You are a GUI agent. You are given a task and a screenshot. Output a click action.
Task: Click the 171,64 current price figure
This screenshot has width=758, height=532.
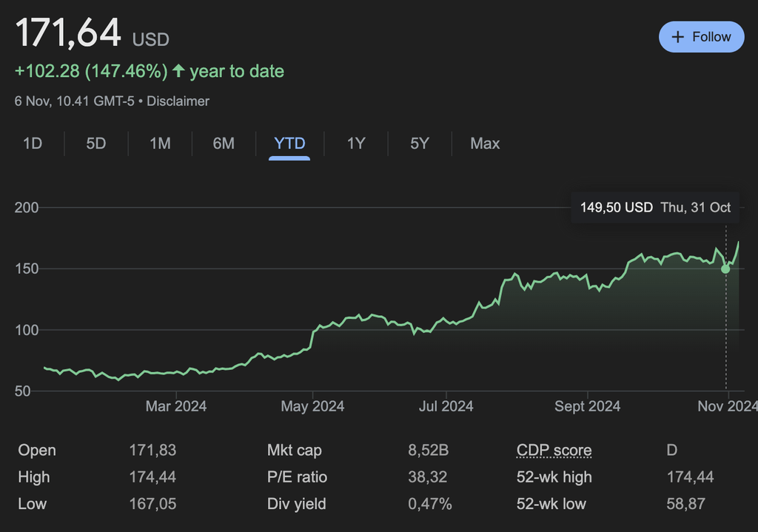pos(68,33)
